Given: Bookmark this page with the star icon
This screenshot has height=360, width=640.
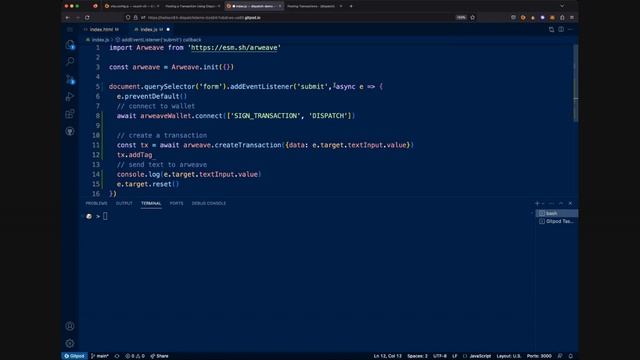Looking at the screenshot, I should pyautogui.click(x=473, y=18).
